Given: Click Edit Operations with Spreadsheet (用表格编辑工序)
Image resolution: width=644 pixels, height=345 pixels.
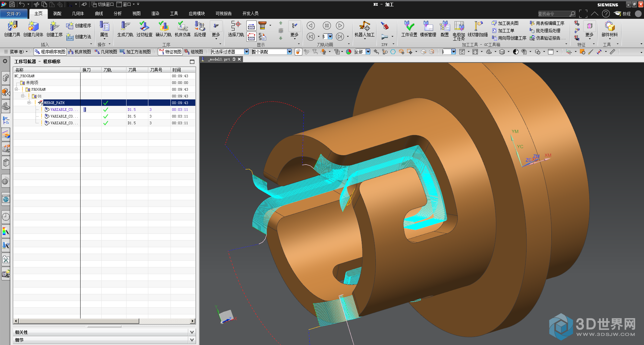Looking at the screenshot, I should (547, 23).
